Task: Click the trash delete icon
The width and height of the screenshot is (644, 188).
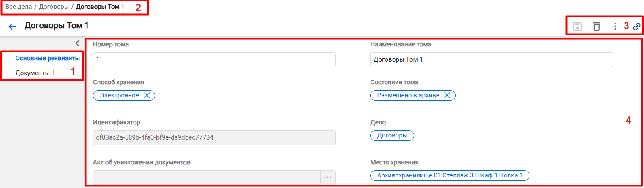Action: pos(596,26)
